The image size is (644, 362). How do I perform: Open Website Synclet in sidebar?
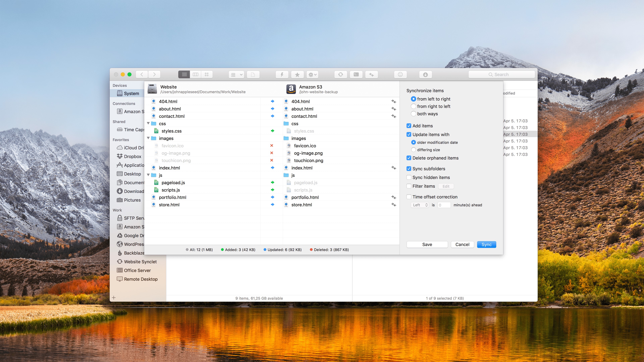point(140,262)
